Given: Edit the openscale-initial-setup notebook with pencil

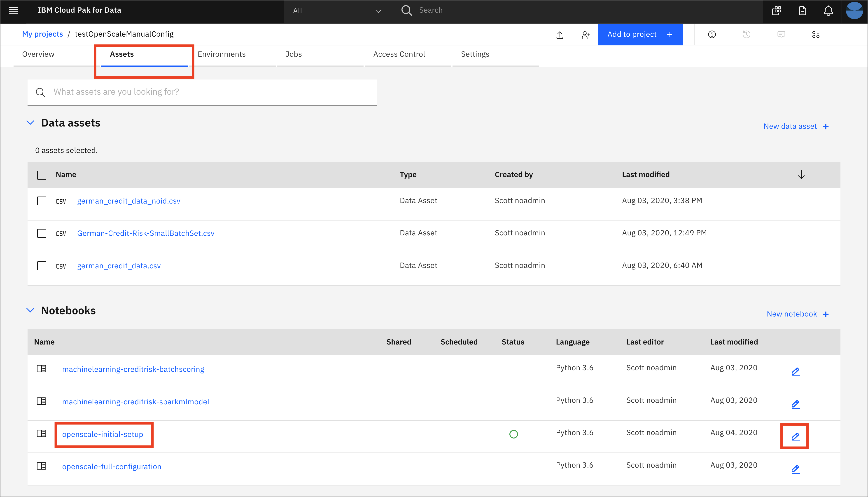Looking at the screenshot, I should tap(795, 437).
